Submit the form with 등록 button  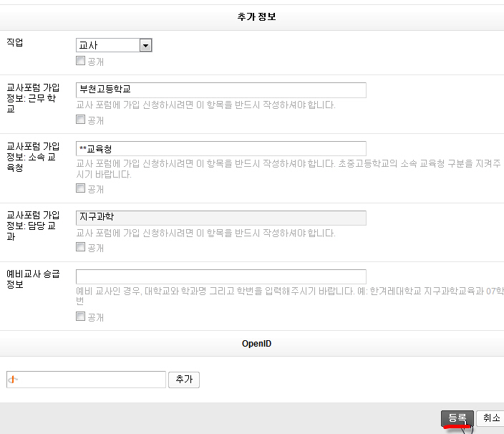[457, 418]
